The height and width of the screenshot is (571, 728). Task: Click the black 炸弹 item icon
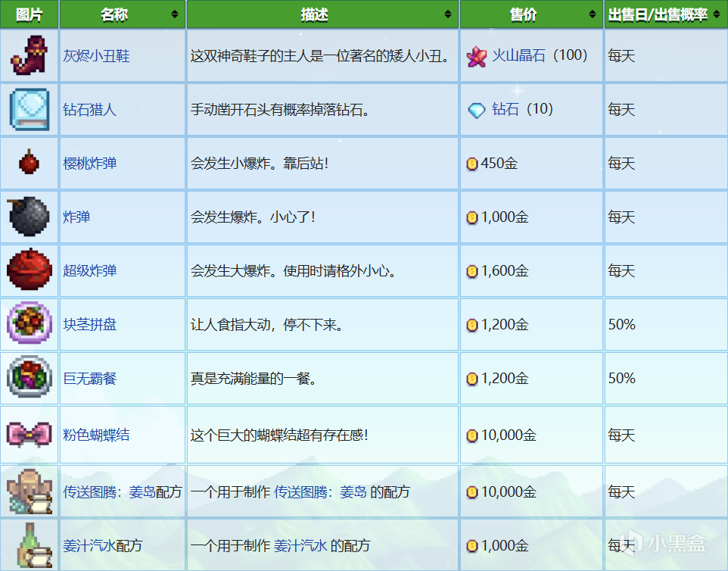pos(28,217)
